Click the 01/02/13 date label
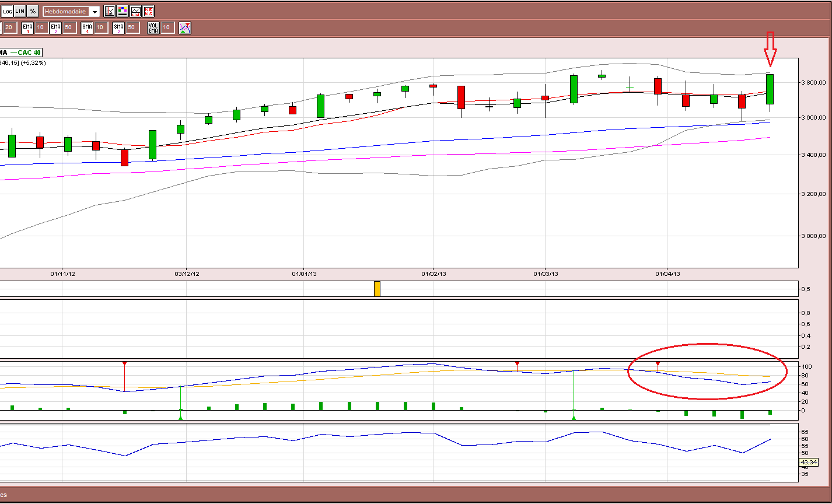 (434, 274)
